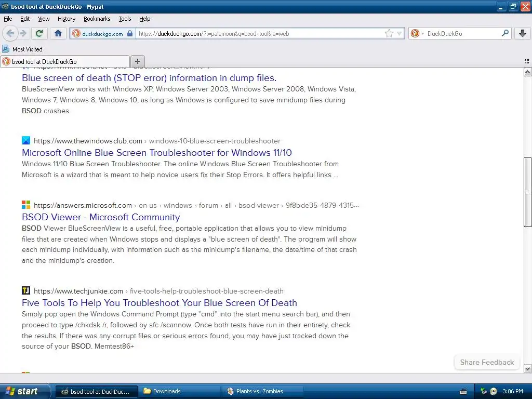Open the Windows start menu
Image resolution: width=532 pixels, height=399 pixels.
click(x=24, y=391)
